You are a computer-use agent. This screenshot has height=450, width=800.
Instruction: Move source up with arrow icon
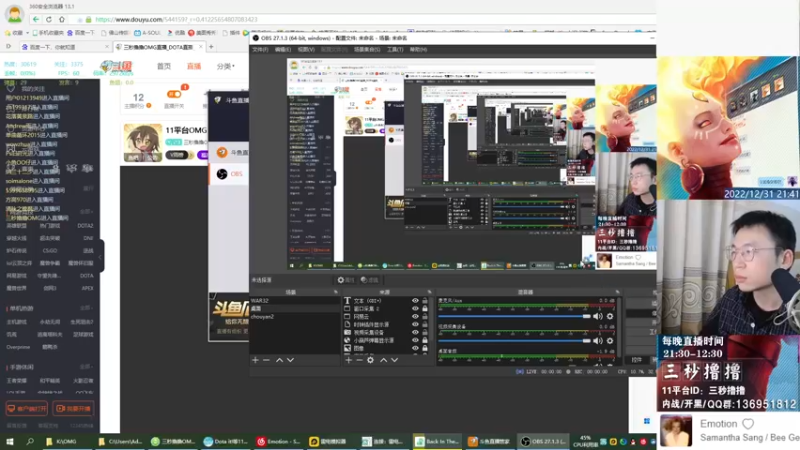[383, 360]
